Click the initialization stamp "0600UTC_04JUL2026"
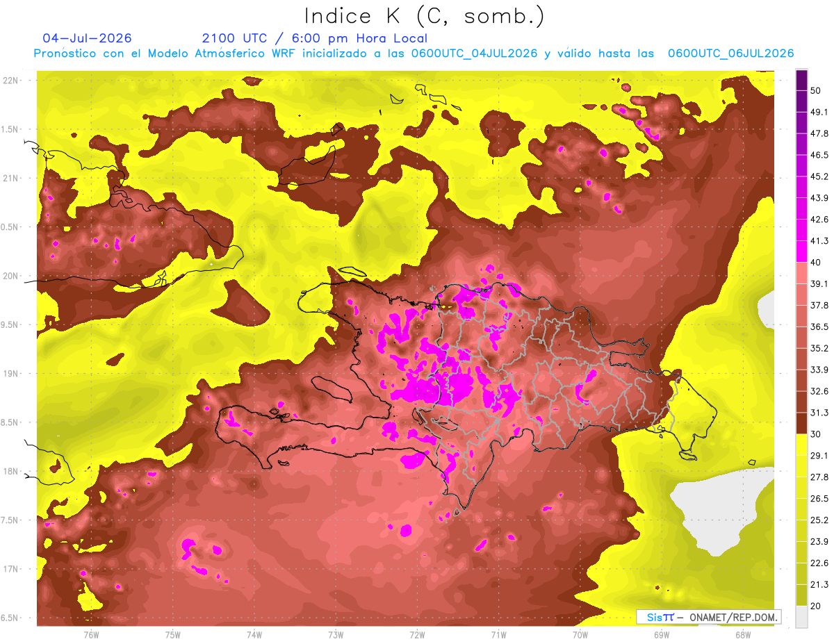 tap(474, 53)
